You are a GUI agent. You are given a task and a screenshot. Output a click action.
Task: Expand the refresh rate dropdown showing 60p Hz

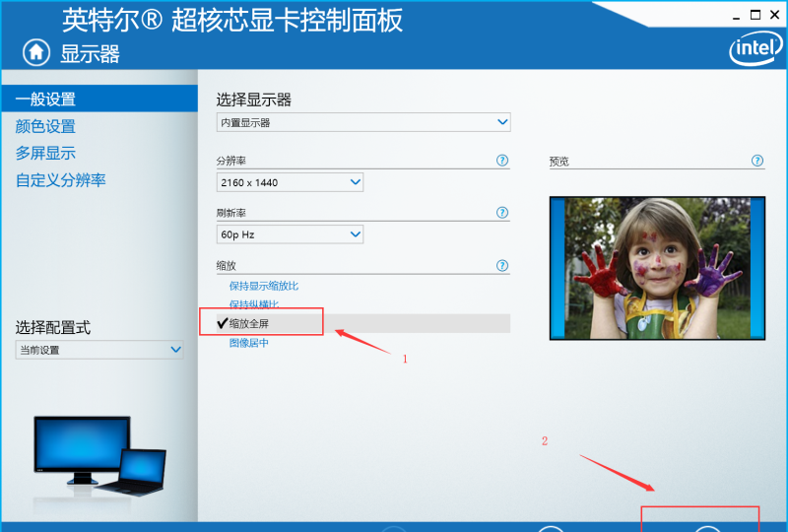(290, 234)
